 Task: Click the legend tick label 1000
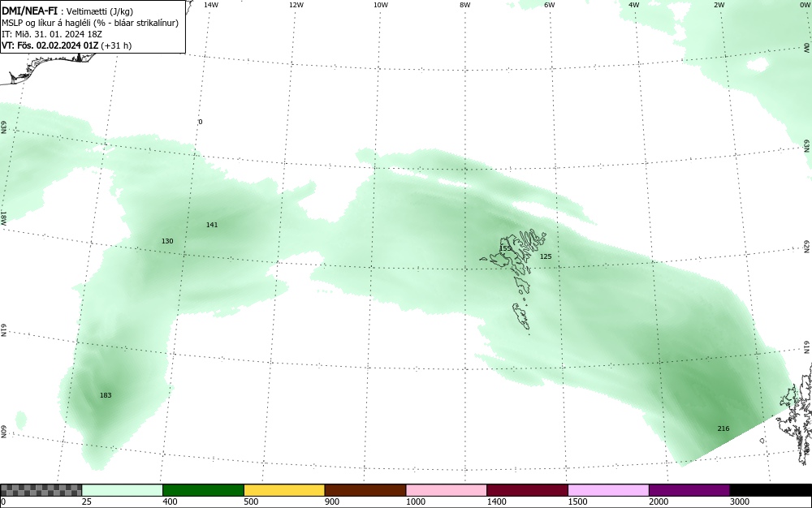coord(416,502)
